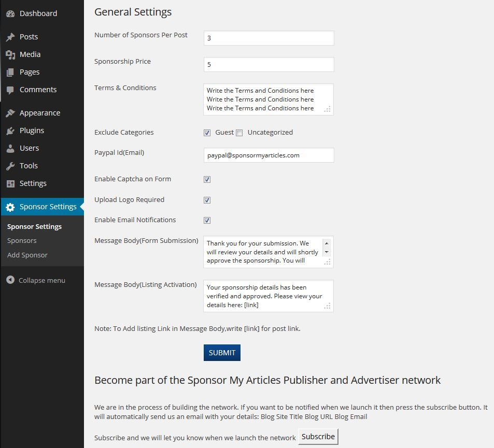Select the Add Sponsor submenu item

(x=27, y=255)
